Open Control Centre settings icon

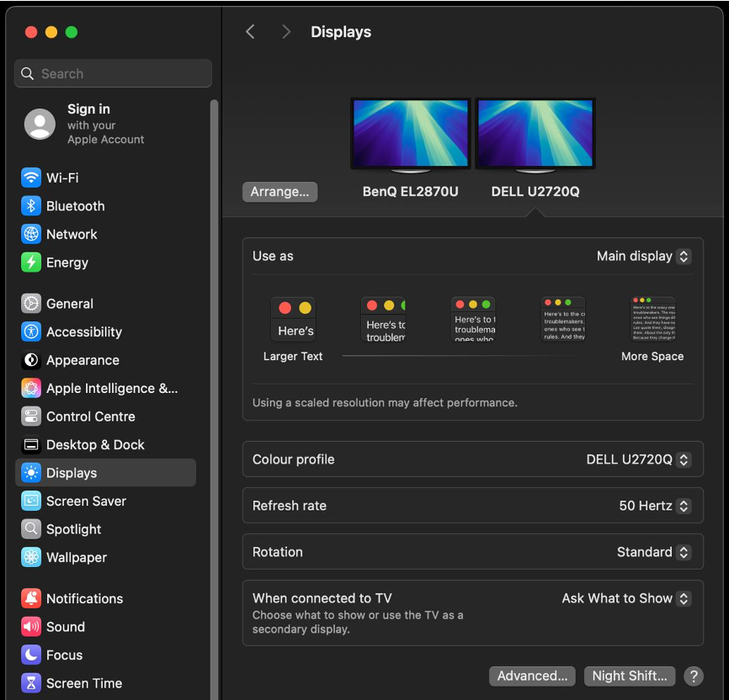31,416
